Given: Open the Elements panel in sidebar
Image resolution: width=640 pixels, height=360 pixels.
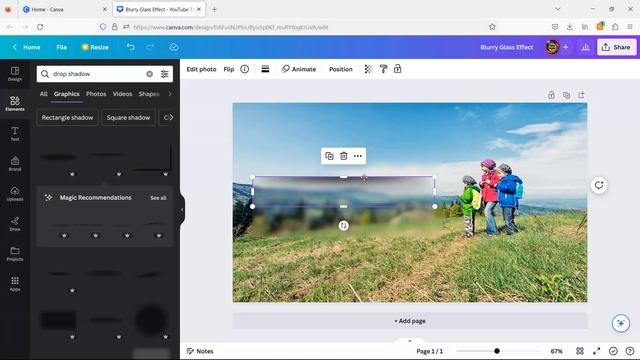Looking at the screenshot, I should (15, 104).
